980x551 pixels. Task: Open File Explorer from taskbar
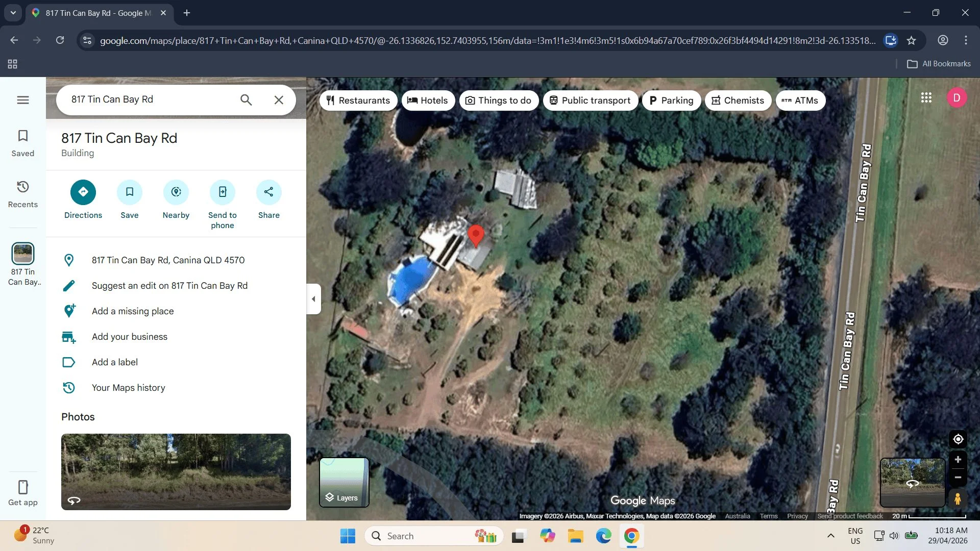tap(575, 536)
